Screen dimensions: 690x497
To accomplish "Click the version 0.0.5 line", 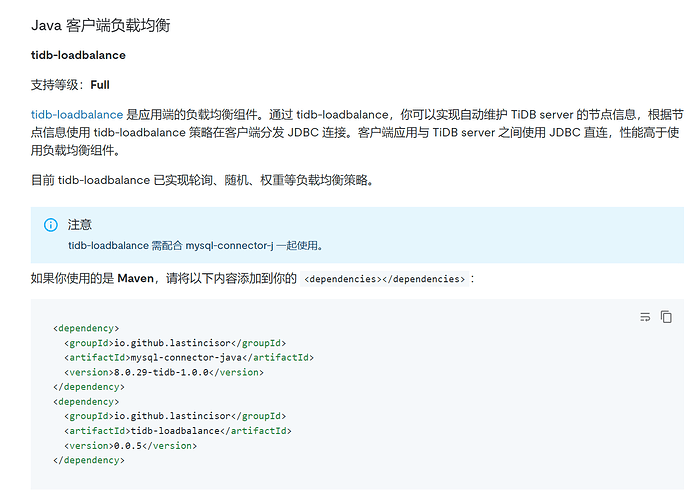I will point(130,446).
